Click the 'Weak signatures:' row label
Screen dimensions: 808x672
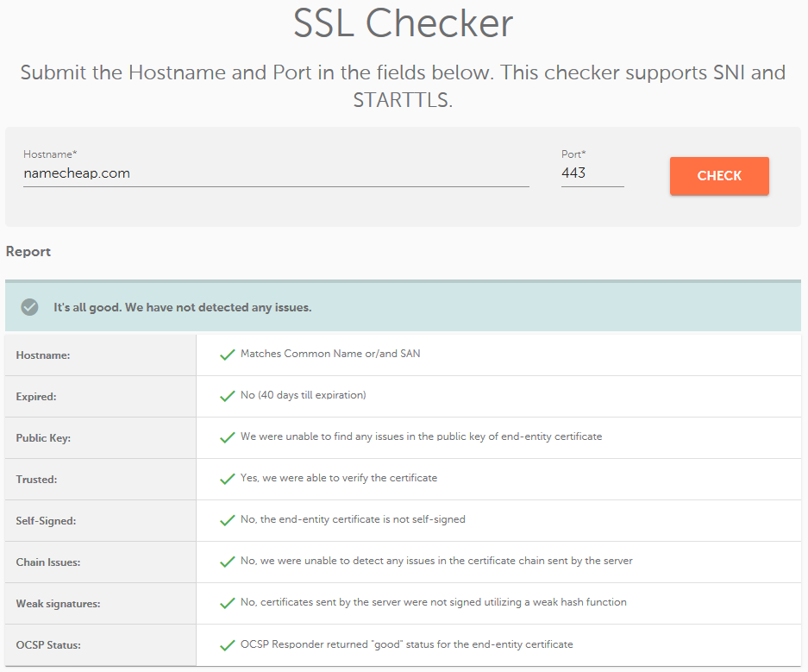(x=59, y=604)
